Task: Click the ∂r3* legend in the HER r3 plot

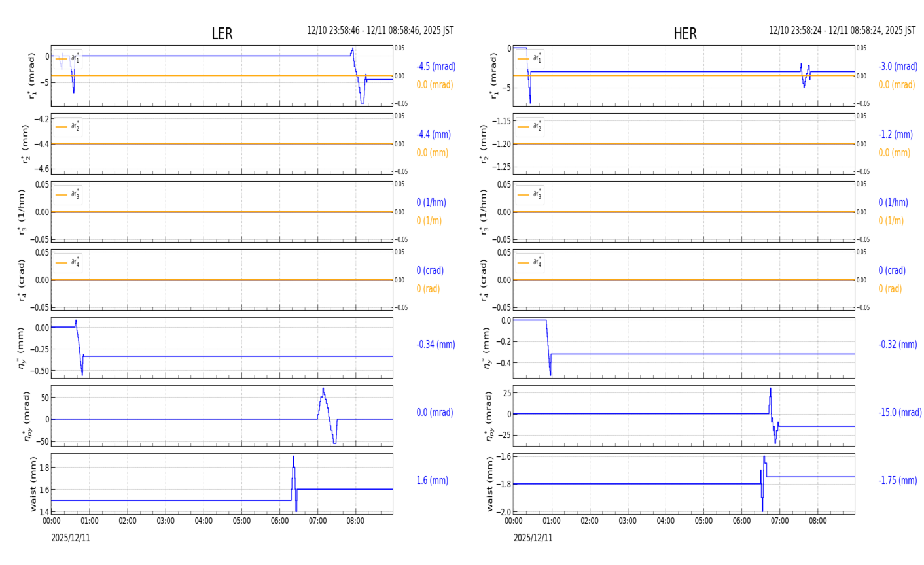Action: pos(530,195)
